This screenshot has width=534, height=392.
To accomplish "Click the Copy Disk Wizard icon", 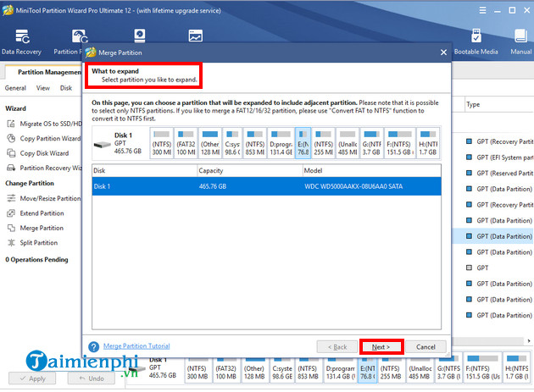I will [11, 153].
